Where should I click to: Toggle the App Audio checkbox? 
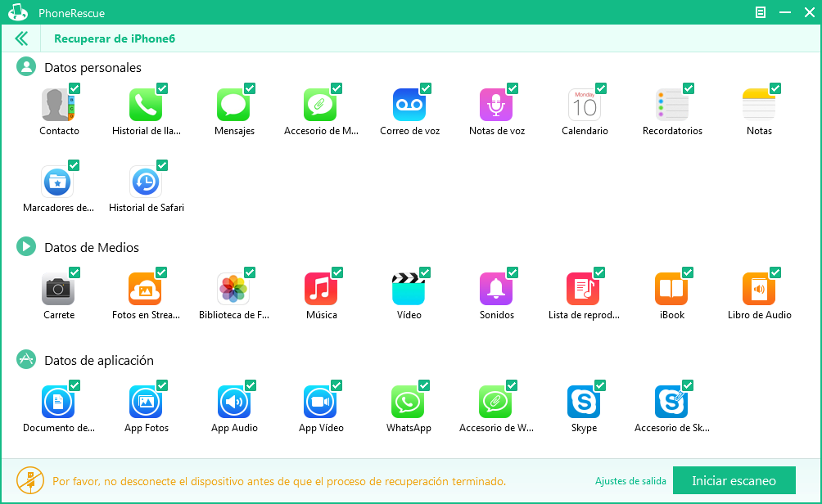tap(251, 385)
